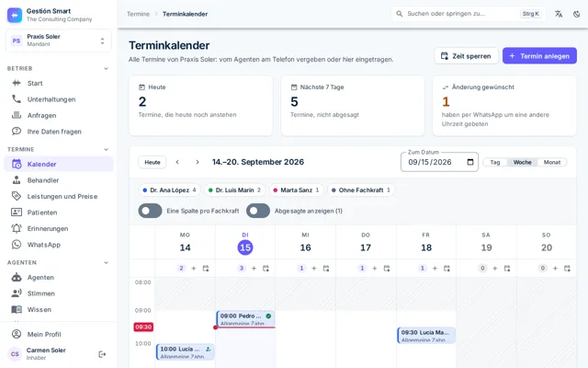Block time on Tuesday 15 calendar icon
This screenshot has width=588, height=368.
pyautogui.click(x=266, y=268)
